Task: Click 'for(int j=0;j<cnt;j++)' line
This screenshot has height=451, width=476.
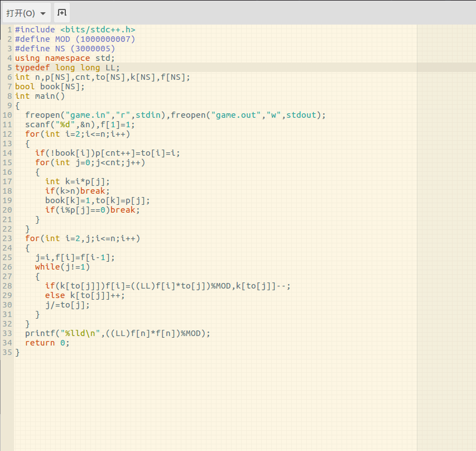Action: tap(90, 162)
